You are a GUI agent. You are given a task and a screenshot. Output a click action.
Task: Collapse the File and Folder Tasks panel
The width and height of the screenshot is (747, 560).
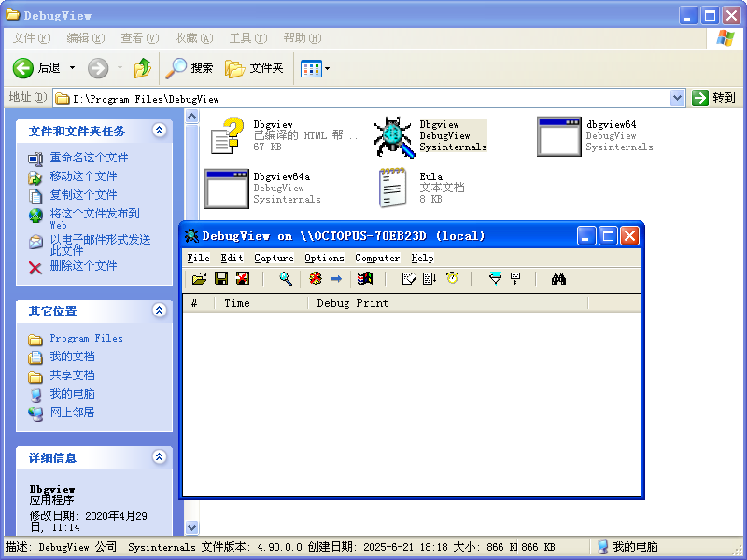pos(159,130)
